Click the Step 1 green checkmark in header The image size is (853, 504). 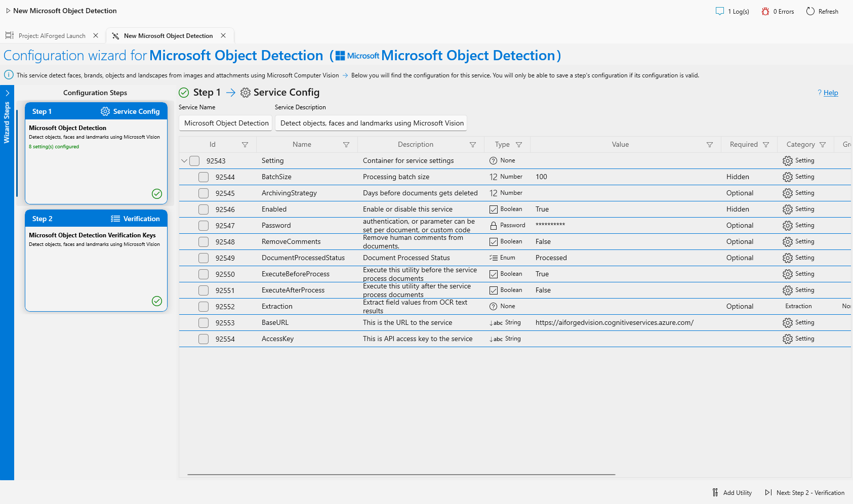point(184,93)
